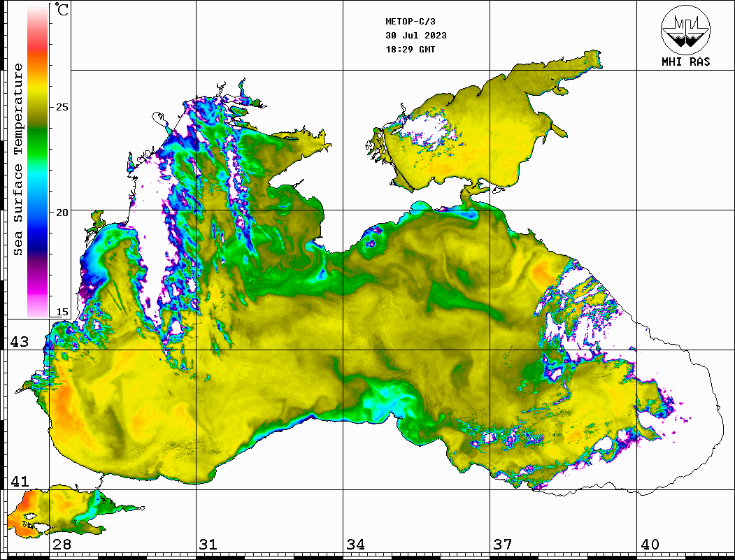
Task: Click the longitude label 37
Action: pyautogui.click(x=503, y=545)
